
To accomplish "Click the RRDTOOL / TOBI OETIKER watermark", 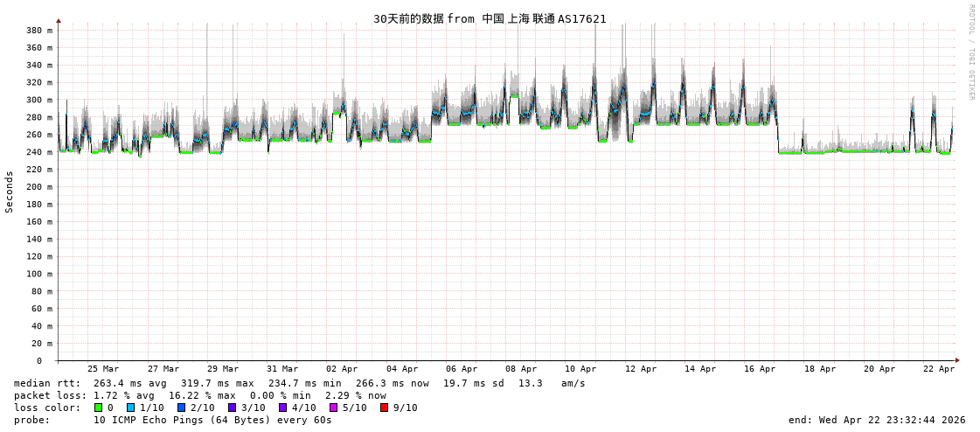I will pos(971,52).
